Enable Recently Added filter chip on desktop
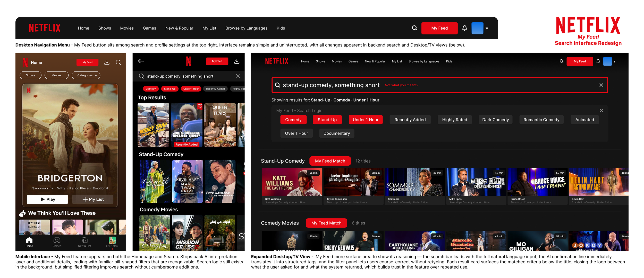The width and height of the screenshot is (644, 278). (x=410, y=120)
